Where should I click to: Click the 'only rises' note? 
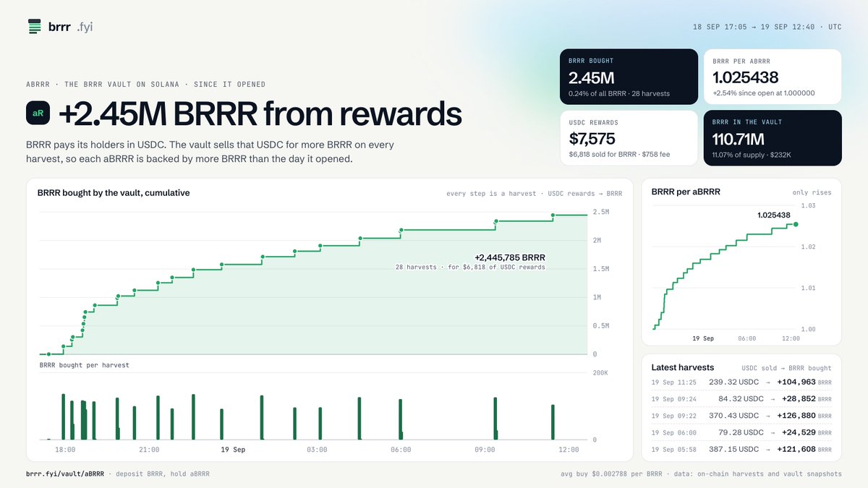click(x=812, y=193)
